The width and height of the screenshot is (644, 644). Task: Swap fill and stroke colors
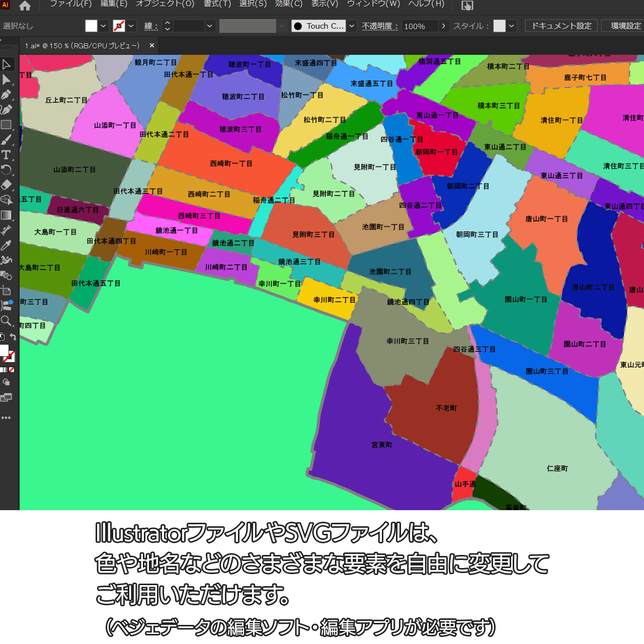point(13,337)
